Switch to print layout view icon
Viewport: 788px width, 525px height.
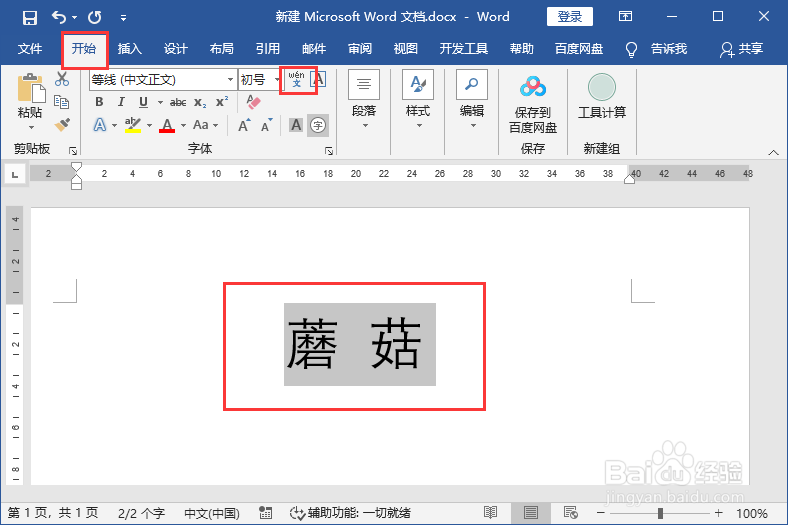(x=531, y=512)
